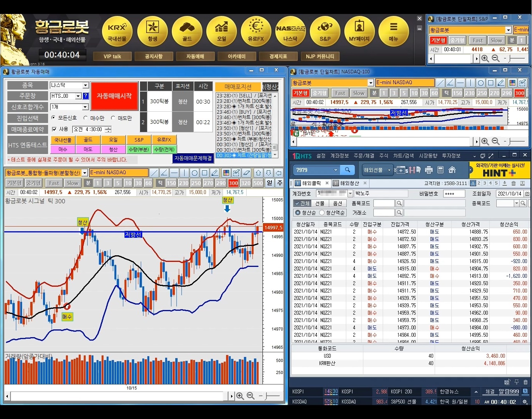Click the red 자동매매시작 button
The height and width of the screenshot is (419, 532).
(x=114, y=96)
